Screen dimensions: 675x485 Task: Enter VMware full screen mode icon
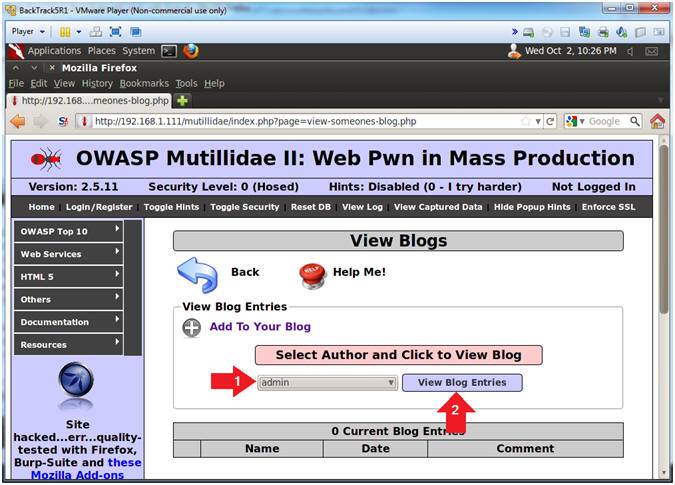[x=115, y=32]
